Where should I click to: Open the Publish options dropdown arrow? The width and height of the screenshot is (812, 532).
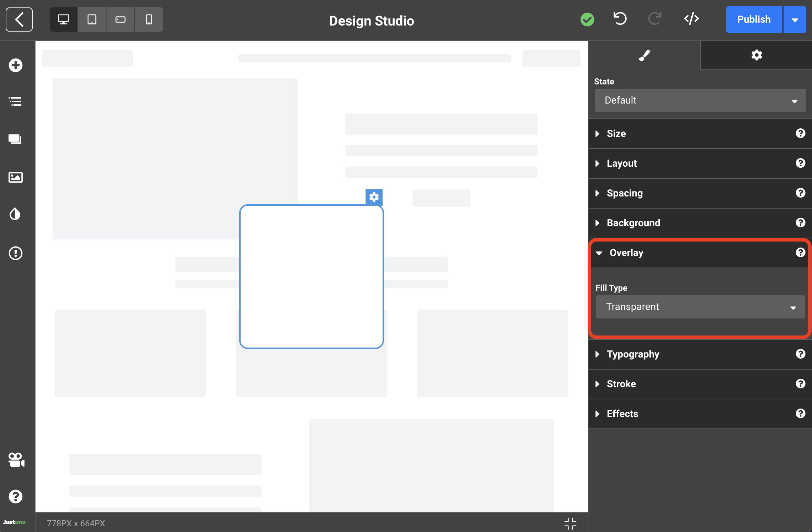pyautogui.click(x=795, y=20)
